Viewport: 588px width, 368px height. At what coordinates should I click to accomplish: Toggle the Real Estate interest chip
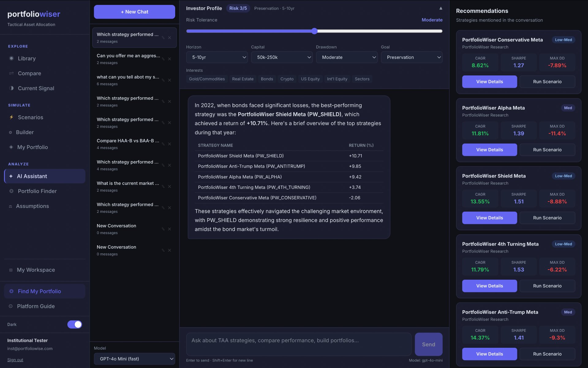click(243, 79)
